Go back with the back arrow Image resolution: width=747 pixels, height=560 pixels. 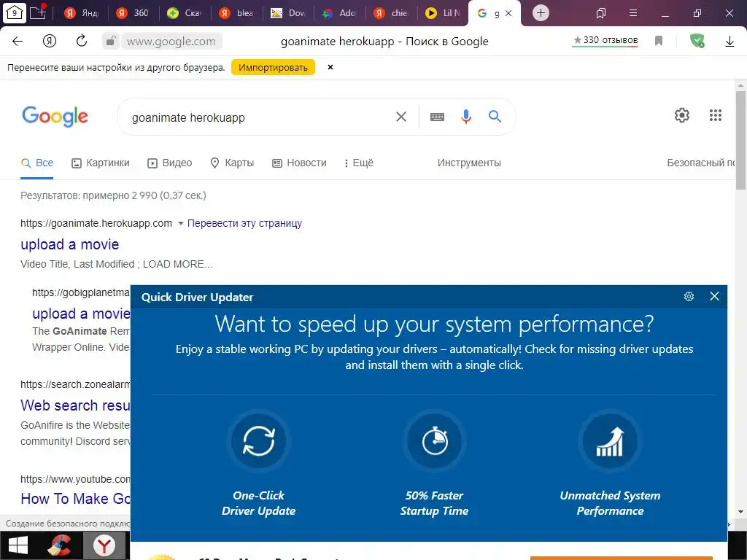tap(18, 42)
